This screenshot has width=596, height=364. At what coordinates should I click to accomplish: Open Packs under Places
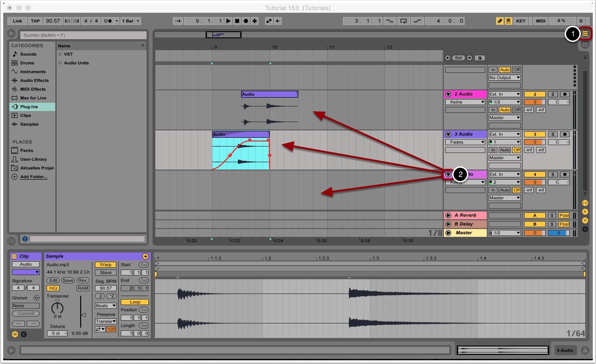[26, 151]
